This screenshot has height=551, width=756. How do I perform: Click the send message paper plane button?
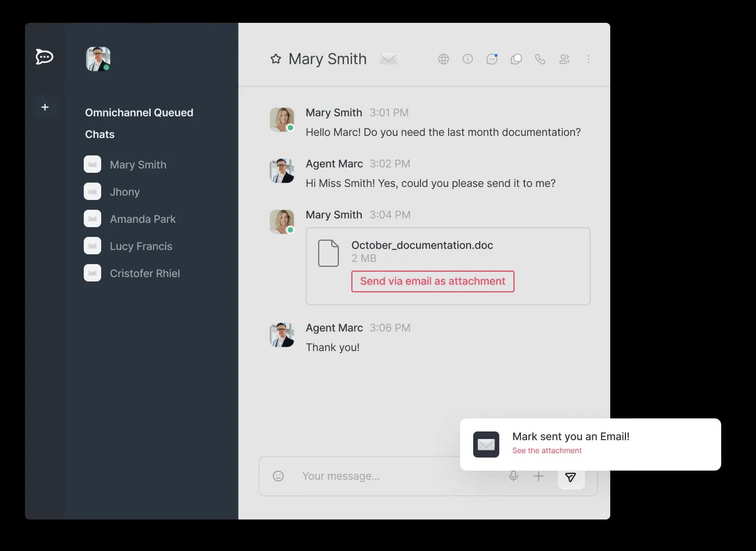571,477
